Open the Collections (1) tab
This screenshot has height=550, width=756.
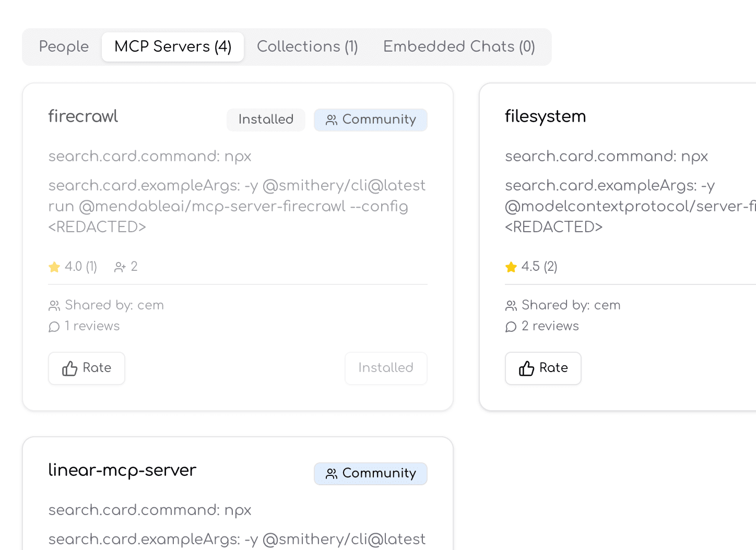[308, 46]
